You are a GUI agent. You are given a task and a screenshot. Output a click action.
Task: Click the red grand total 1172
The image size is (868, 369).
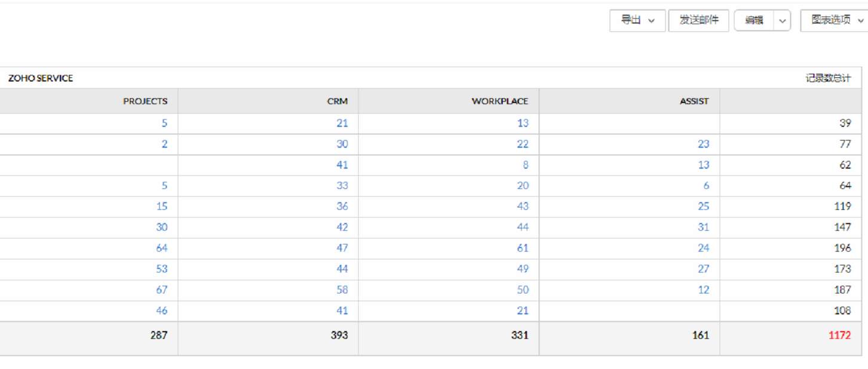click(x=839, y=335)
